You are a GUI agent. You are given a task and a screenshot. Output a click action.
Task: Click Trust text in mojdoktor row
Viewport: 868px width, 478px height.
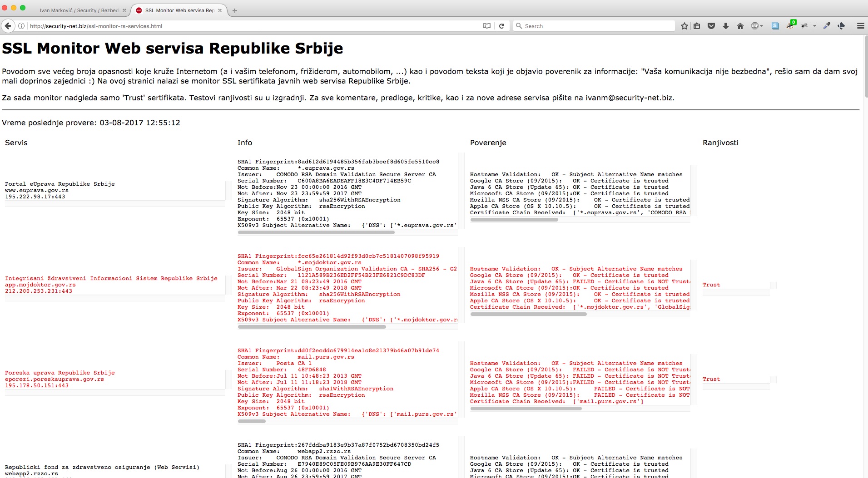click(x=711, y=285)
